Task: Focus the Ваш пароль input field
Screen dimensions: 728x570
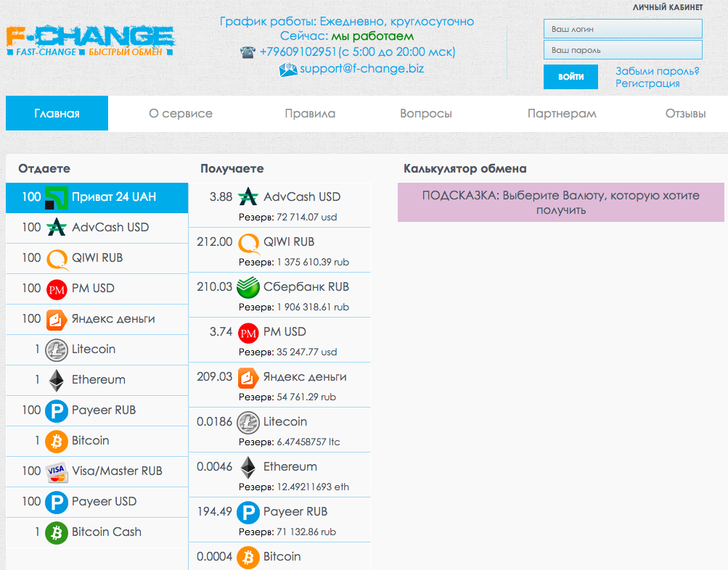Action: click(x=623, y=49)
